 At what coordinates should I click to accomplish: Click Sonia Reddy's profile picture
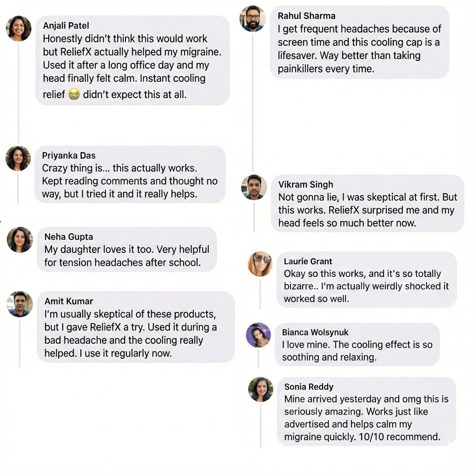click(x=260, y=390)
